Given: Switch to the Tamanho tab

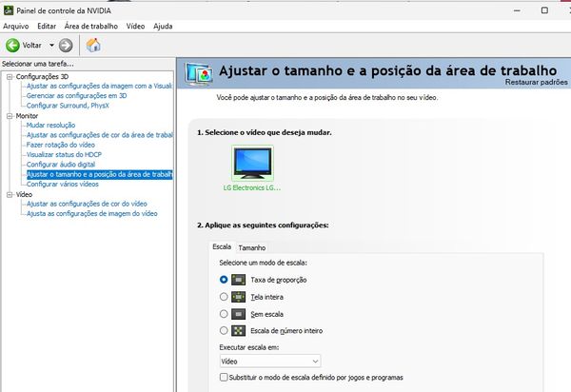Looking at the screenshot, I should [251, 247].
